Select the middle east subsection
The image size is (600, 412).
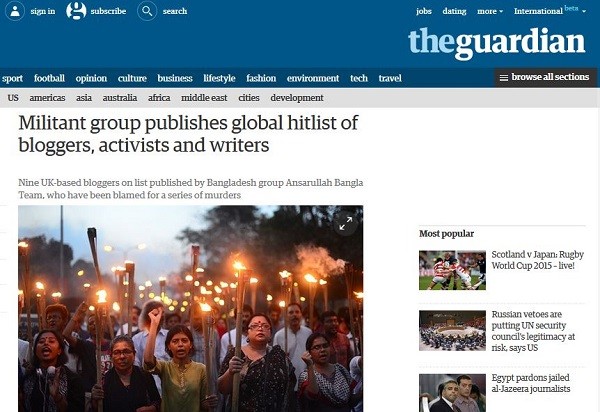[204, 98]
